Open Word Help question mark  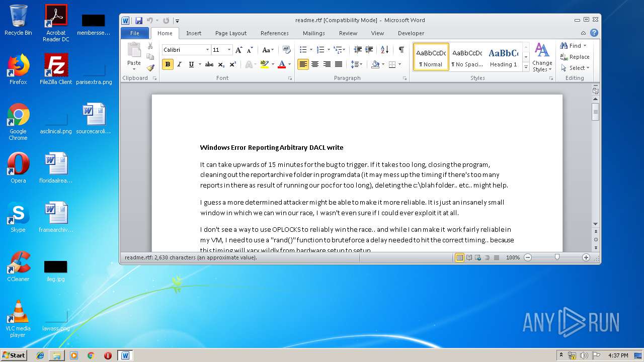[x=594, y=33]
